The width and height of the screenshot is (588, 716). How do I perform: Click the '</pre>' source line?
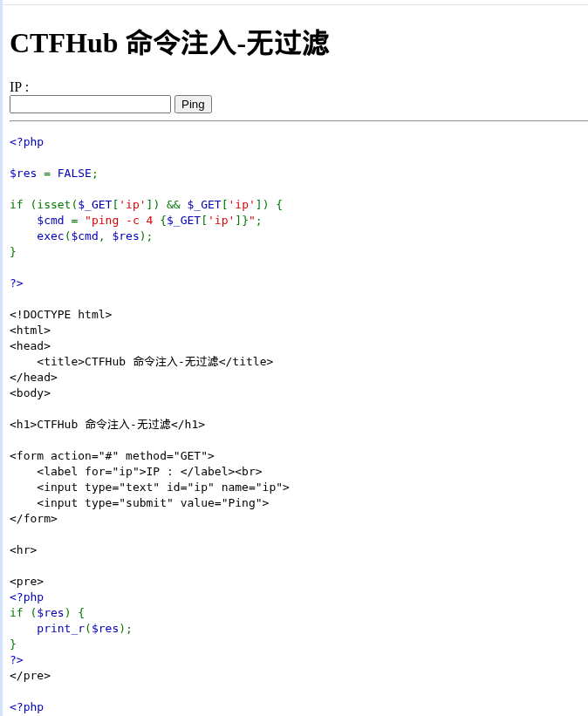coord(31,676)
